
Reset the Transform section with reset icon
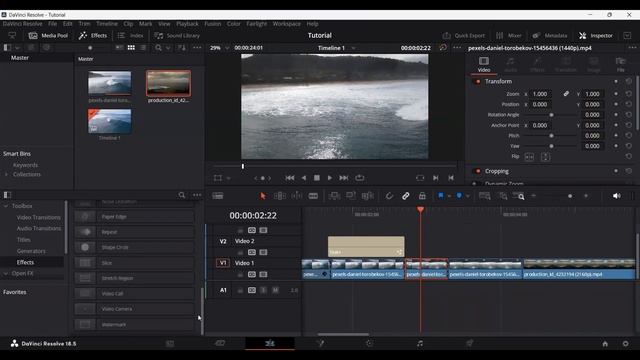[629, 81]
